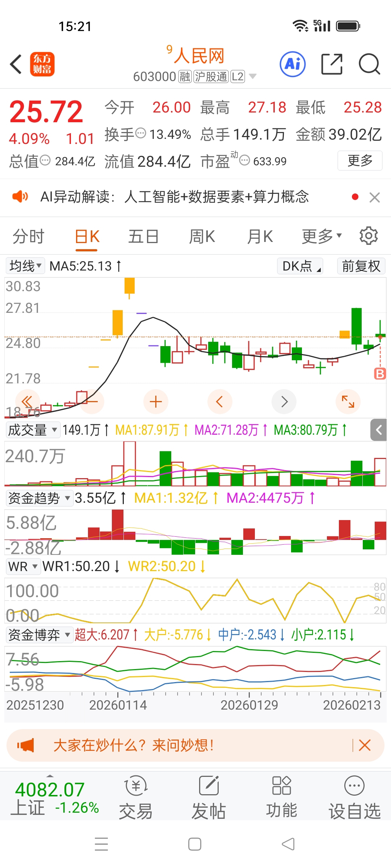Tap the back arrow in the header
This screenshot has width=391, height=868.
click(x=16, y=64)
